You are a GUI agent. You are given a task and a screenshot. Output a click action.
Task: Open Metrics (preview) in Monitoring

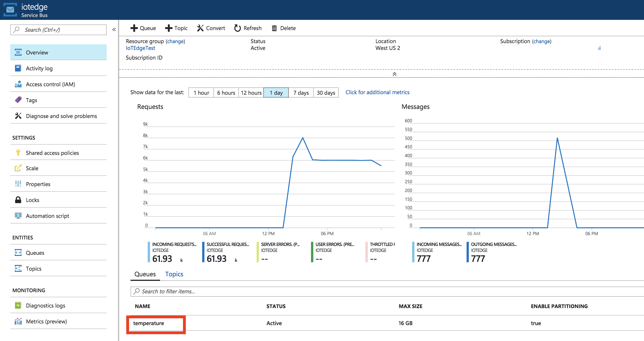pyautogui.click(x=58, y=321)
